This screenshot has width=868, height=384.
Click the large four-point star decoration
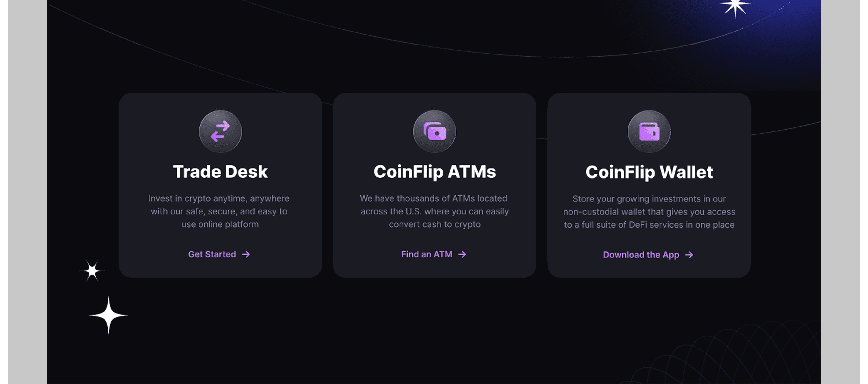pyautogui.click(x=108, y=315)
